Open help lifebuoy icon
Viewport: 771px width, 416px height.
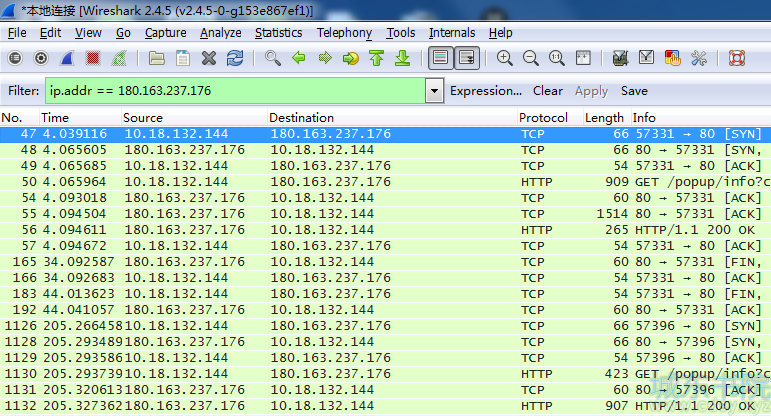click(x=737, y=59)
